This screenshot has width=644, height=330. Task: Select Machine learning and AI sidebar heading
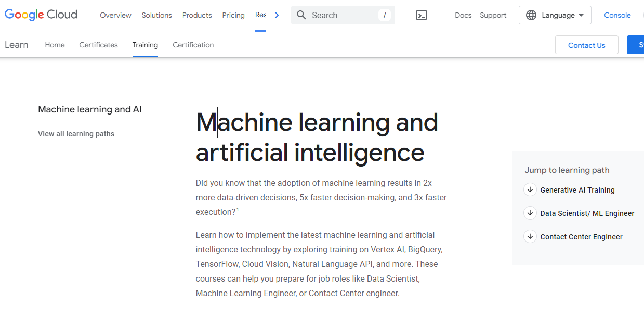(90, 109)
